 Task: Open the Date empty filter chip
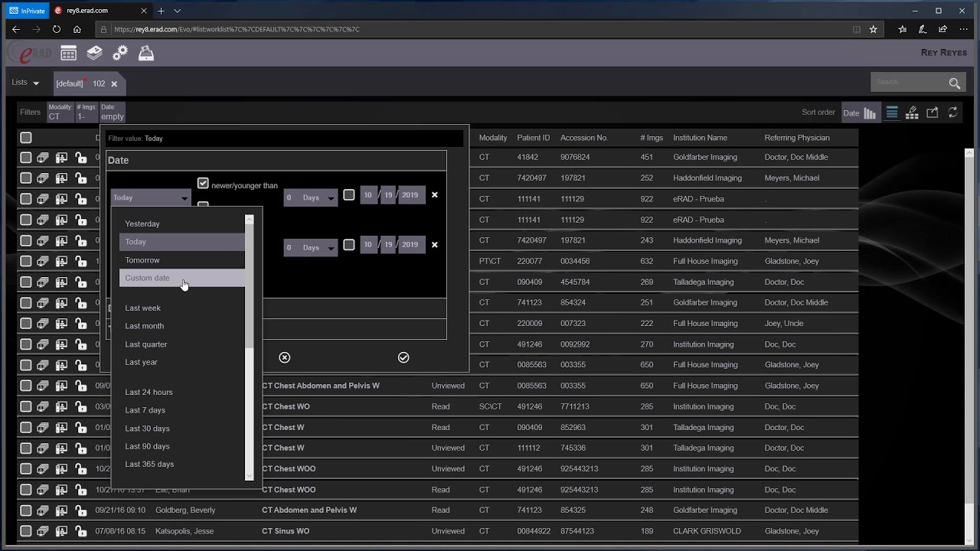click(x=112, y=112)
